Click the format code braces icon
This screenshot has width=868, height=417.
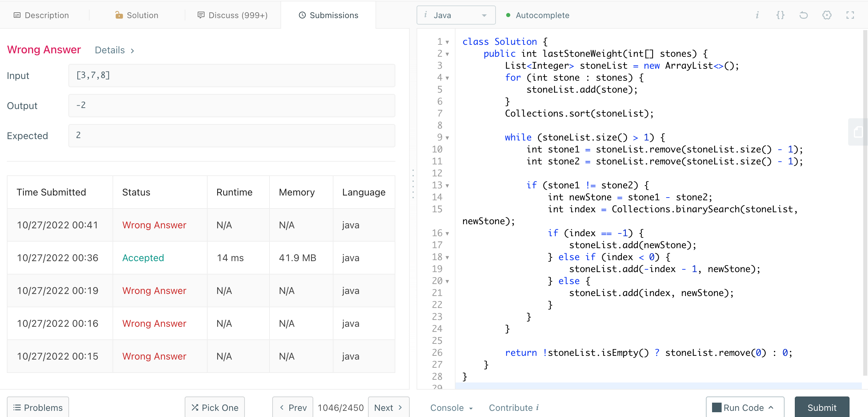[780, 15]
